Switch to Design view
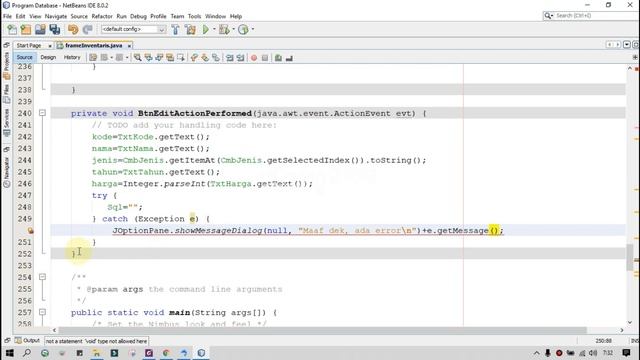 [48, 58]
